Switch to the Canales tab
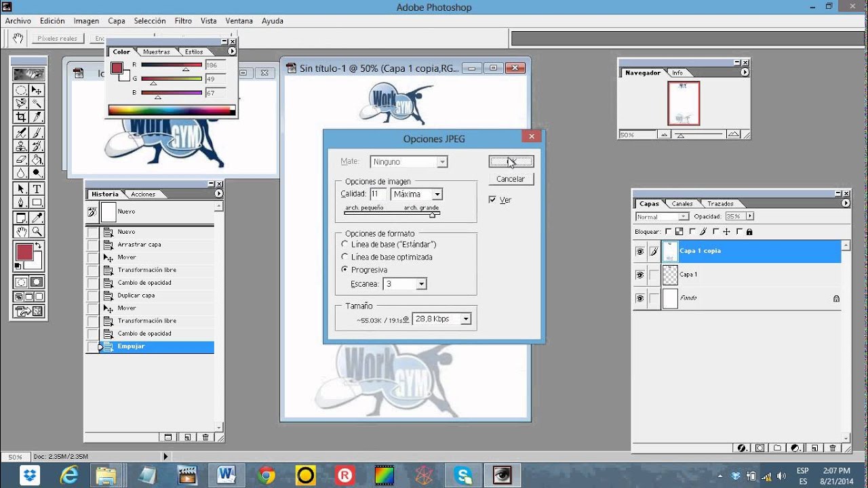Image resolution: width=868 pixels, height=488 pixels. (x=682, y=203)
